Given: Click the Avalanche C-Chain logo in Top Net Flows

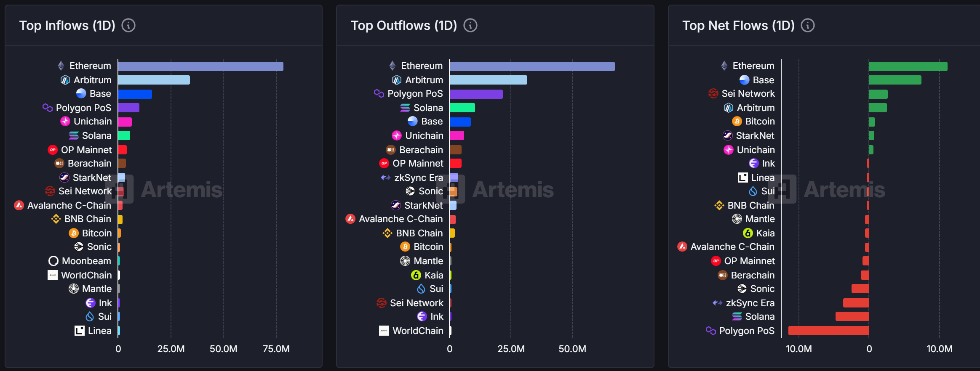Looking at the screenshot, I should [x=682, y=246].
